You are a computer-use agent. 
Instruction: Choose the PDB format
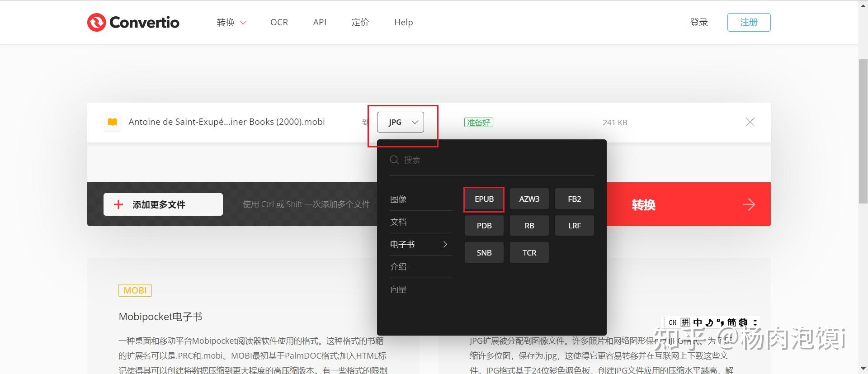(484, 226)
